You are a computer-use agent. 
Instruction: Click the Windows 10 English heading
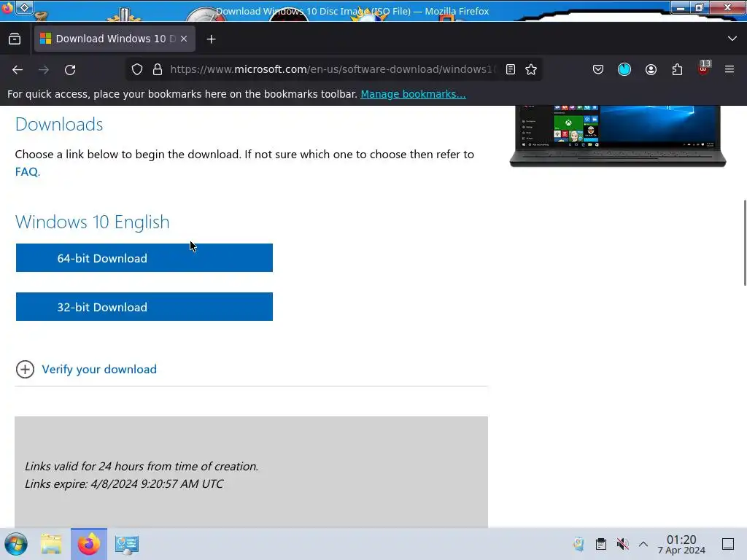coord(93,222)
